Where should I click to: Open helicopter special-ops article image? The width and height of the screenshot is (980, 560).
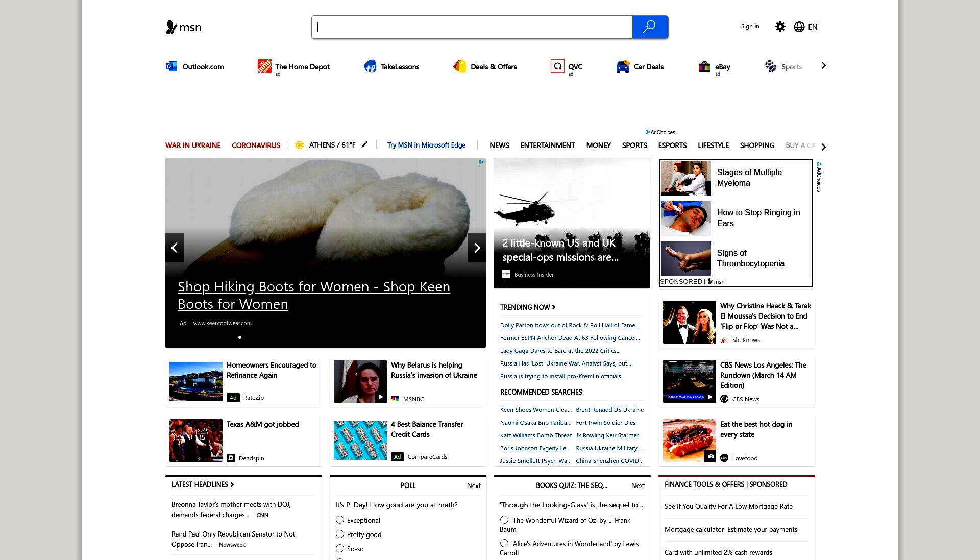[x=572, y=223]
